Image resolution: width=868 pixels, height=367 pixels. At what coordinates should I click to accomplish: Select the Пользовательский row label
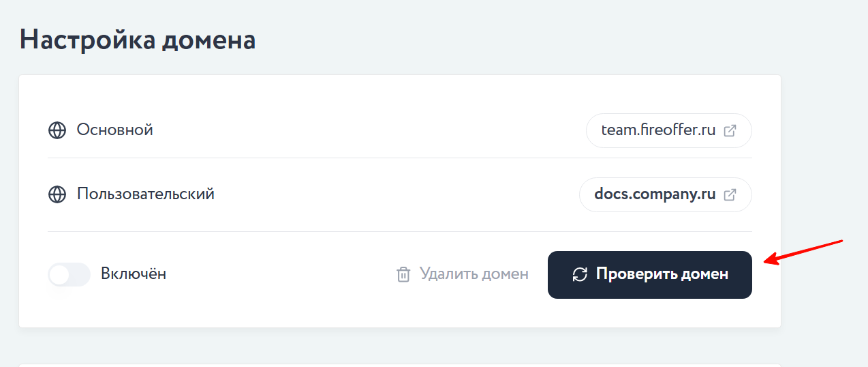point(145,194)
